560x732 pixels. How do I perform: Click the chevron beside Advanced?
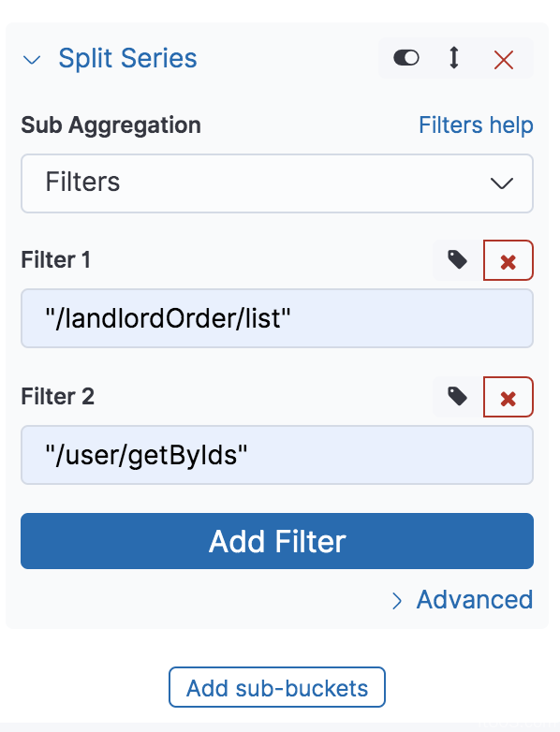pyautogui.click(x=397, y=601)
